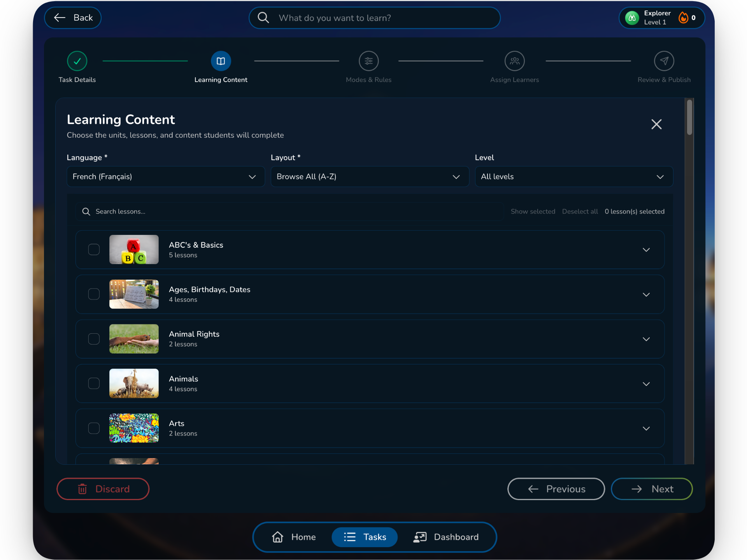Focus the What do you want to learn field

point(374,18)
